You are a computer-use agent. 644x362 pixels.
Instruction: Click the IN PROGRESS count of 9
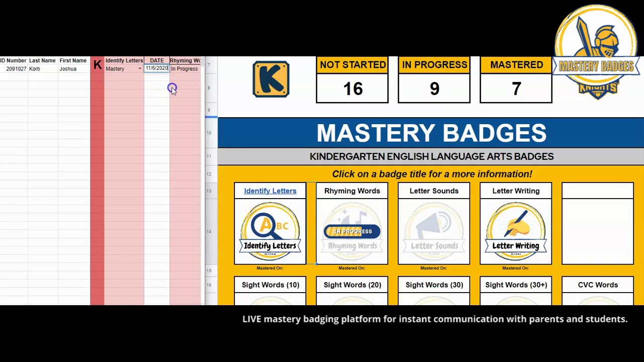click(x=434, y=89)
